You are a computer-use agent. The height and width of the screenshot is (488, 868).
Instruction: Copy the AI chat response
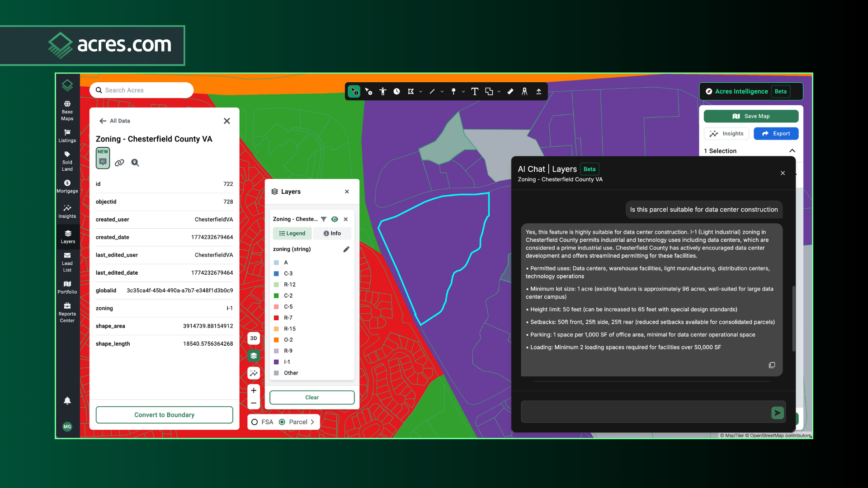pos(772,365)
